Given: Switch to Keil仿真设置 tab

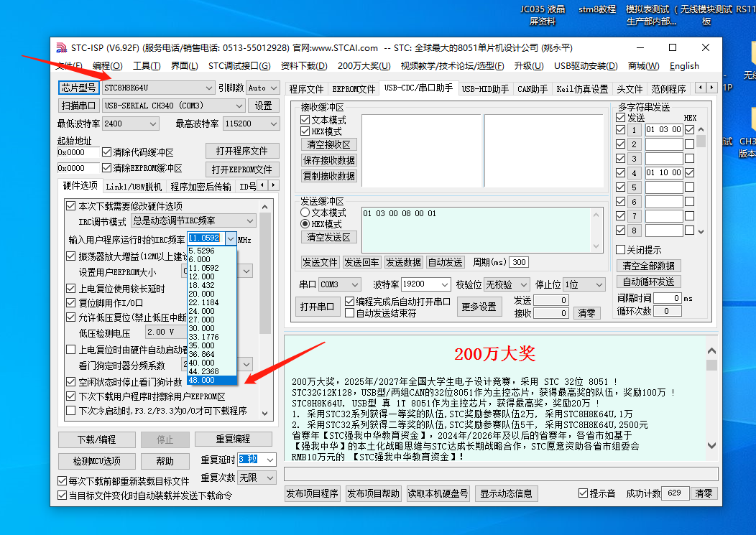Looking at the screenshot, I should click(x=582, y=89).
